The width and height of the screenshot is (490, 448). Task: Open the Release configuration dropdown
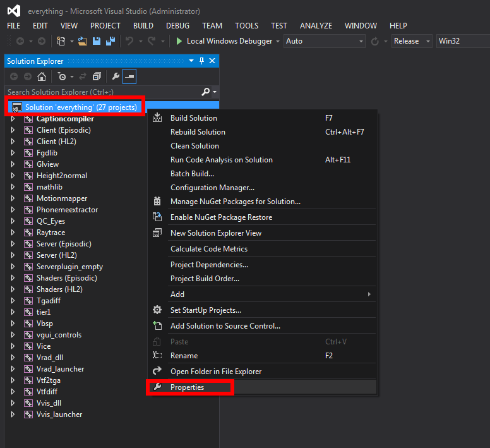click(x=428, y=41)
